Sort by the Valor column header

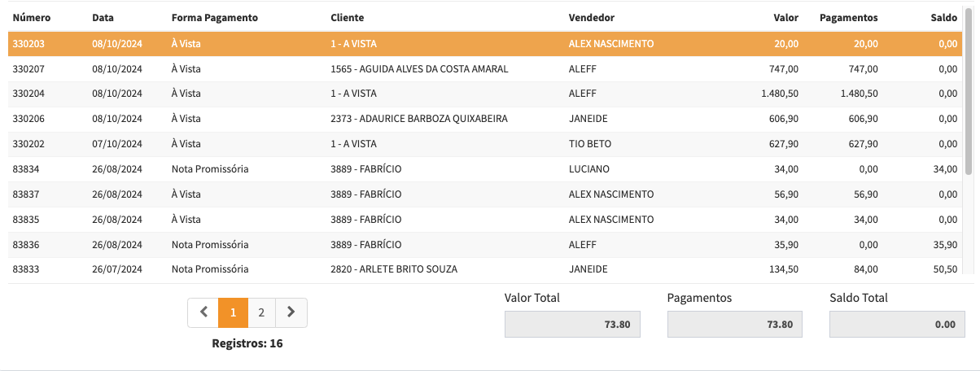[785, 17]
